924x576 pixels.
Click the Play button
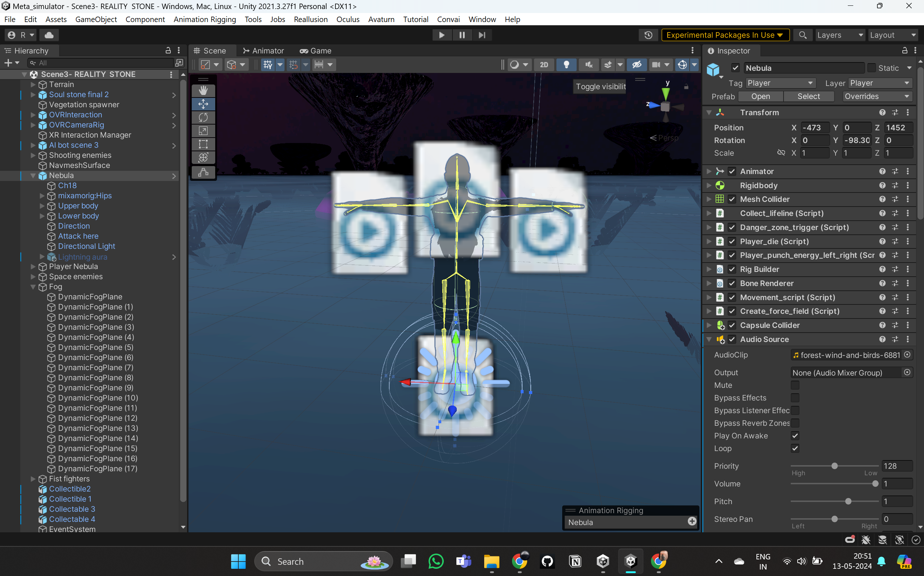coord(442,35)
